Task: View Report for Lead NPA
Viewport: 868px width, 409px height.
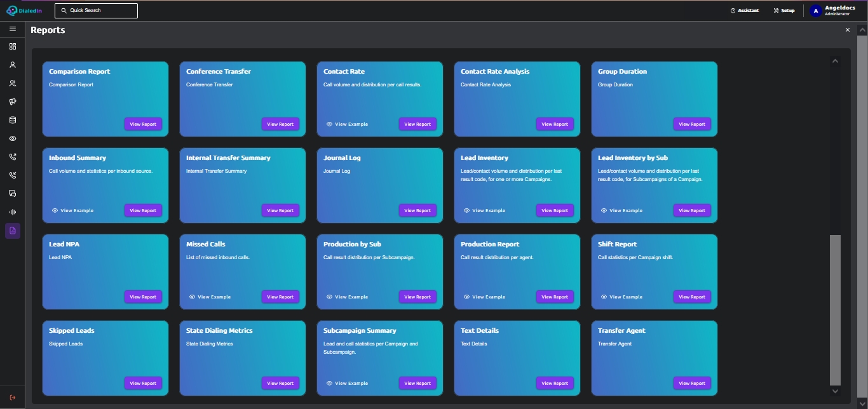Action: click(x=143, y=297)
